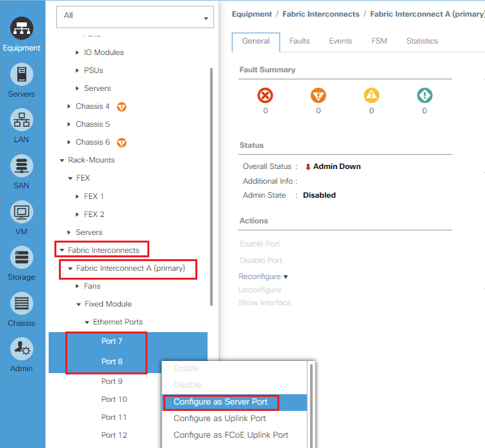Click the Disable Port action
Viewport: 485px width, 448px height.
coord(260,260)
